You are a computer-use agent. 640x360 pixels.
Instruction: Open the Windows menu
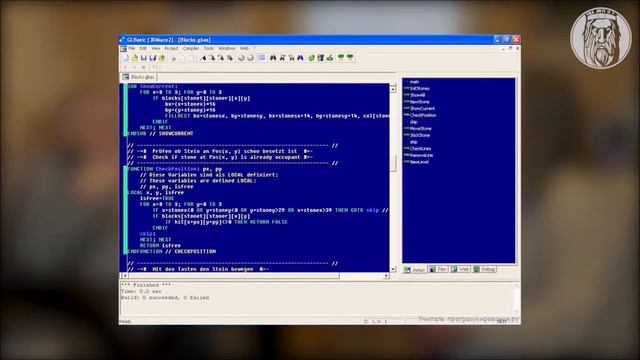tap(227, 49)
